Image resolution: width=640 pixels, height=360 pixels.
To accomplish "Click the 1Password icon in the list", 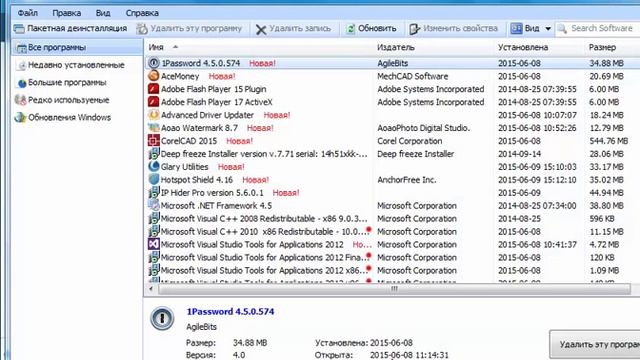I will 153,63.
